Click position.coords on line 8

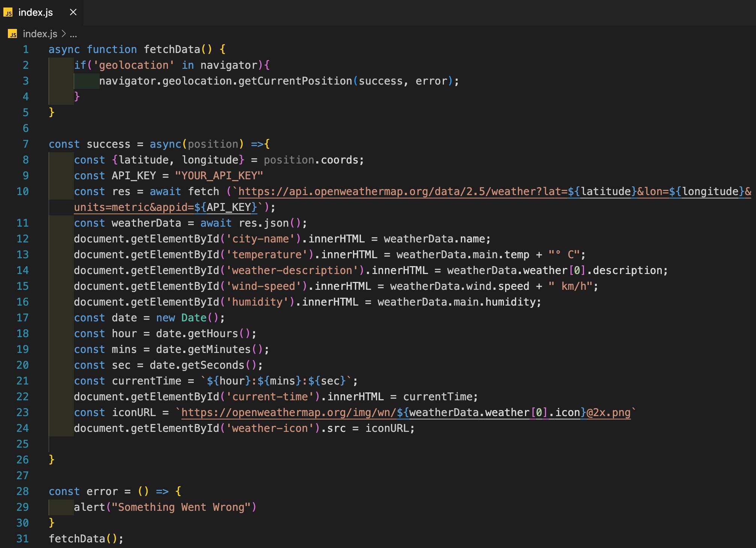click(314, 160)
